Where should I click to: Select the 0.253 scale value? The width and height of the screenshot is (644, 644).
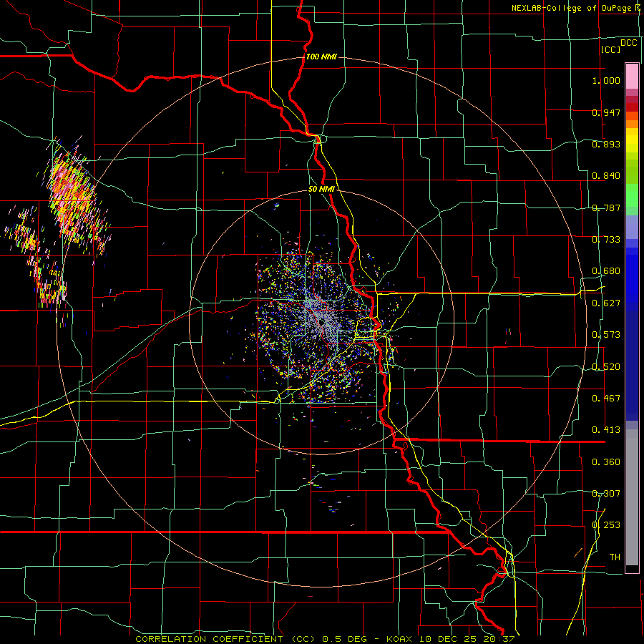coord(606,525)
